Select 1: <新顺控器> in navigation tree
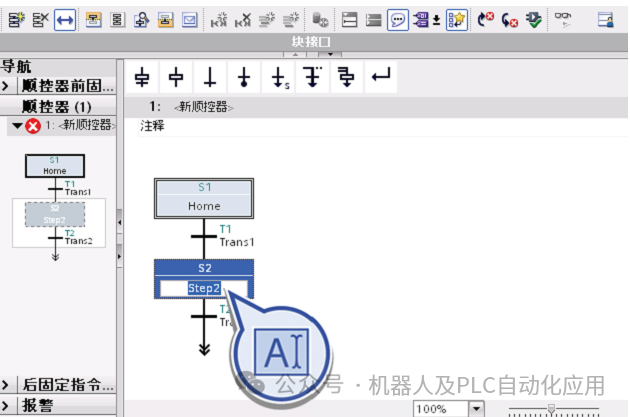Screen dimensions: 630x417 click(x=80, y=125)
